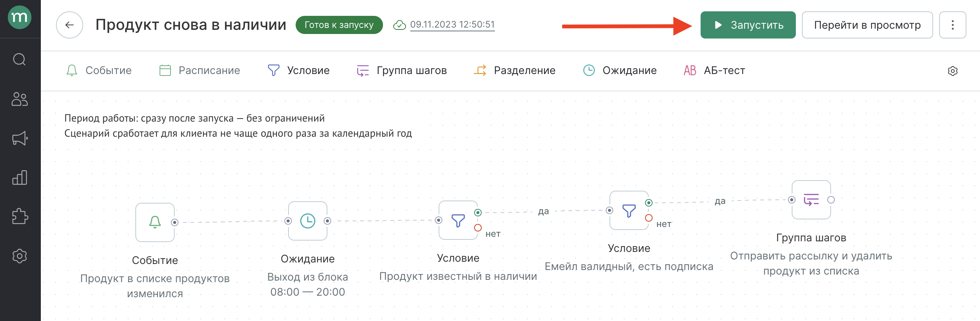Click the "Сценарий сработает для клиента" text line
Screen dimensions: 980x321
[238, 133]
